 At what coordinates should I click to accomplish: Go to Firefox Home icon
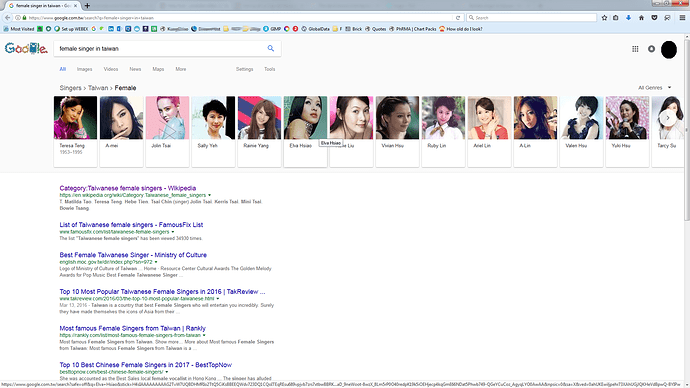click(641, 18)
